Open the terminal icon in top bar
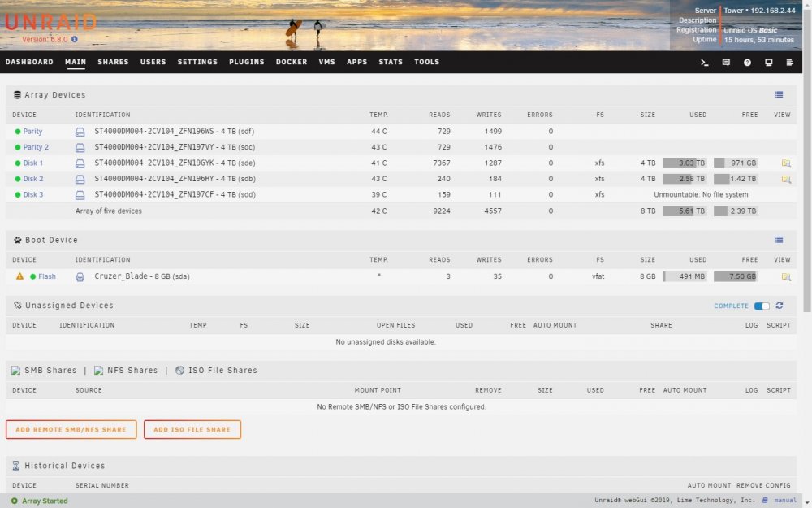 click(x=704, y=63)
